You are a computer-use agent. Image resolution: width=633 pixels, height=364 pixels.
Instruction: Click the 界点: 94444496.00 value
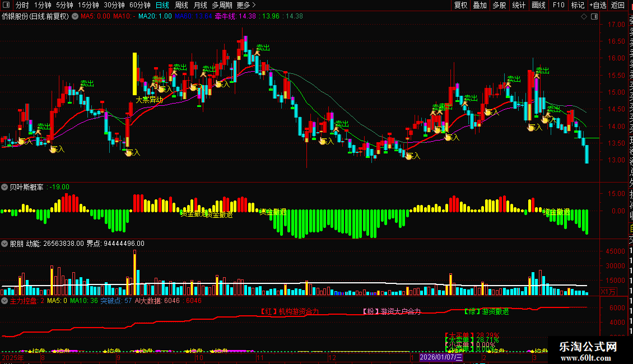(x=115, y=244)
